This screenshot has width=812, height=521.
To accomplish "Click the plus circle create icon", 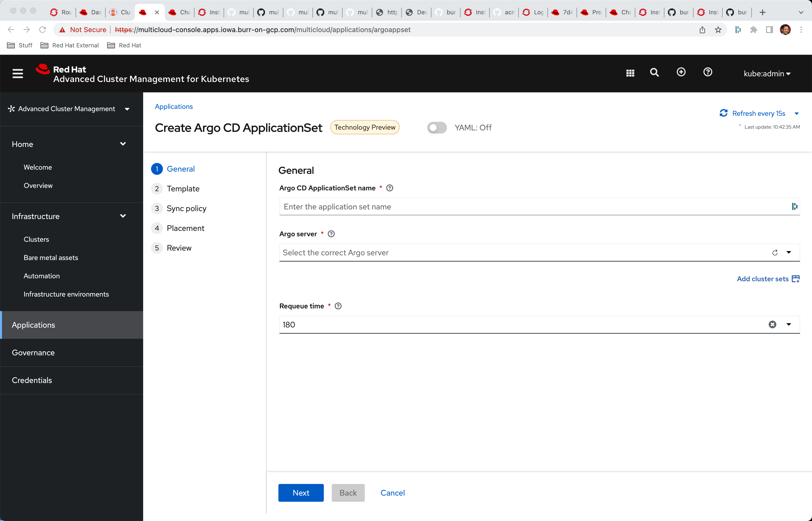I will [681, 72].
